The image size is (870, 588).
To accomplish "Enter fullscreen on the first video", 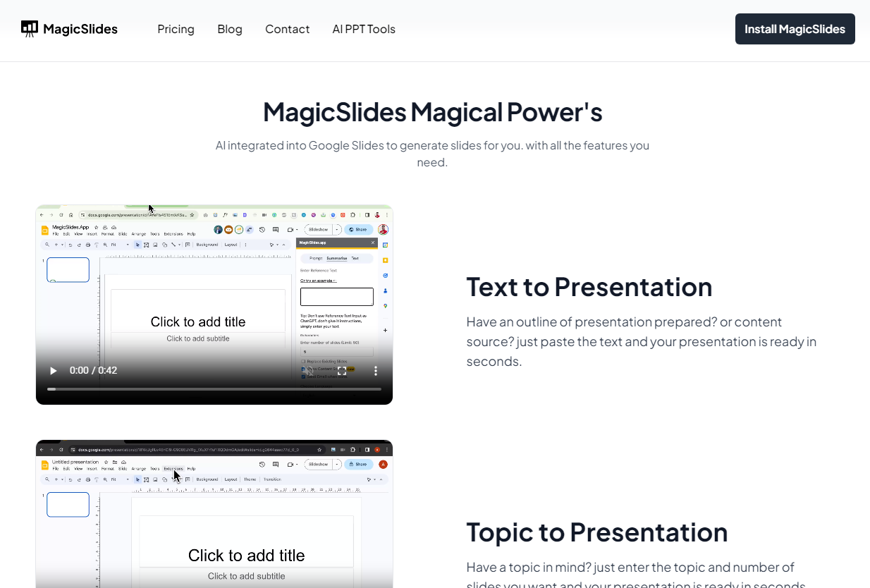I will click(342, 371).
